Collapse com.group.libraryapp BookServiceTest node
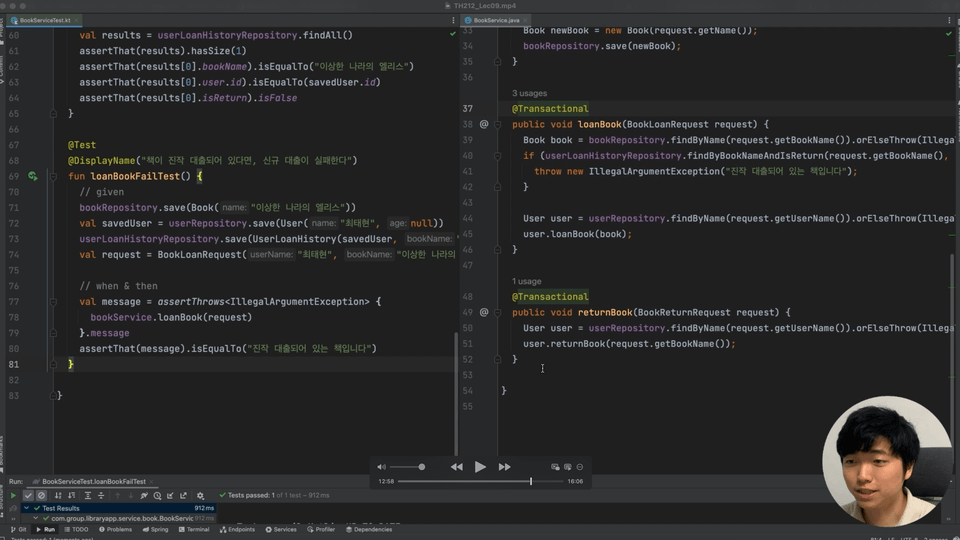Viewport: 960px width, 540px height. coord(35,519)
